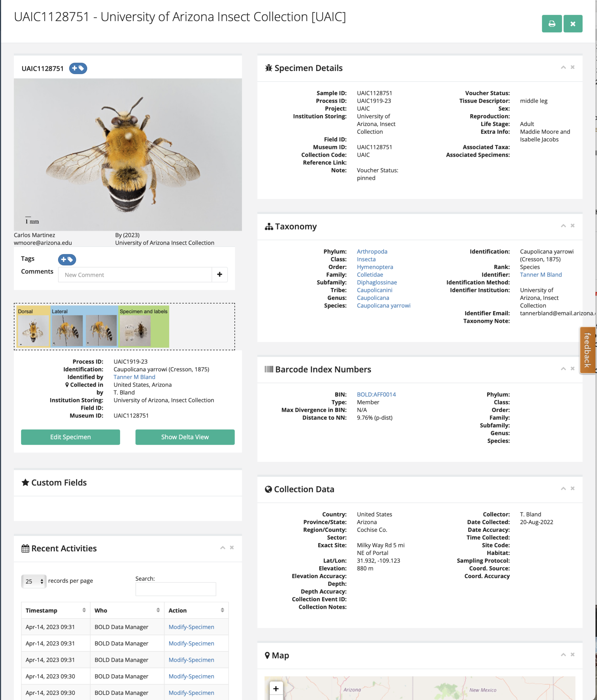Open the Dorsal image thumbnail
The width and height of the screenshot is (597, 700).
click(33, 330)
